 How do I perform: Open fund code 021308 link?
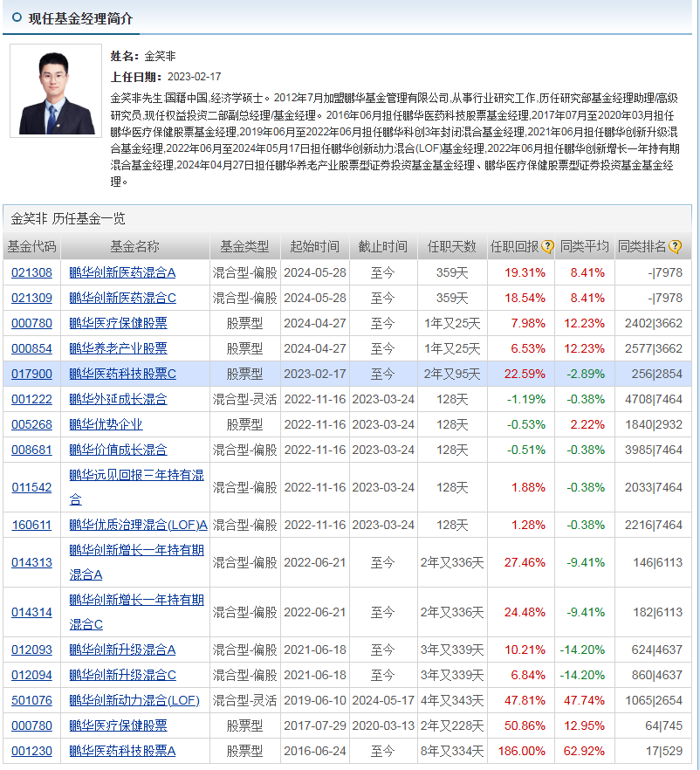click(x=31, y=272)
